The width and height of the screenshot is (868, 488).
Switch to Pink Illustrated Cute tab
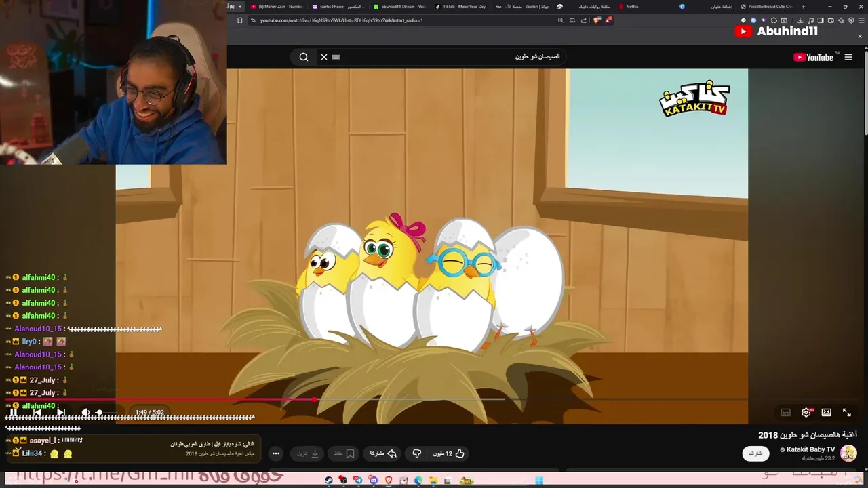(x=767, y=7)
